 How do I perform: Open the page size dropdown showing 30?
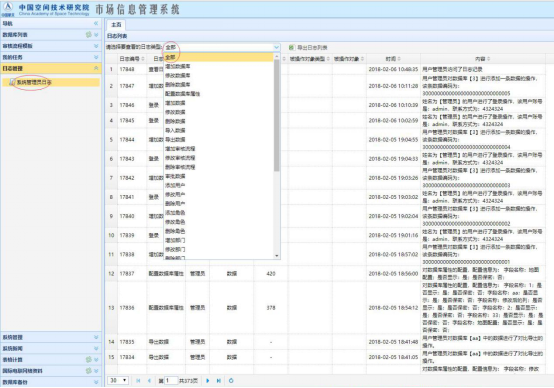(x=118, y=381)
